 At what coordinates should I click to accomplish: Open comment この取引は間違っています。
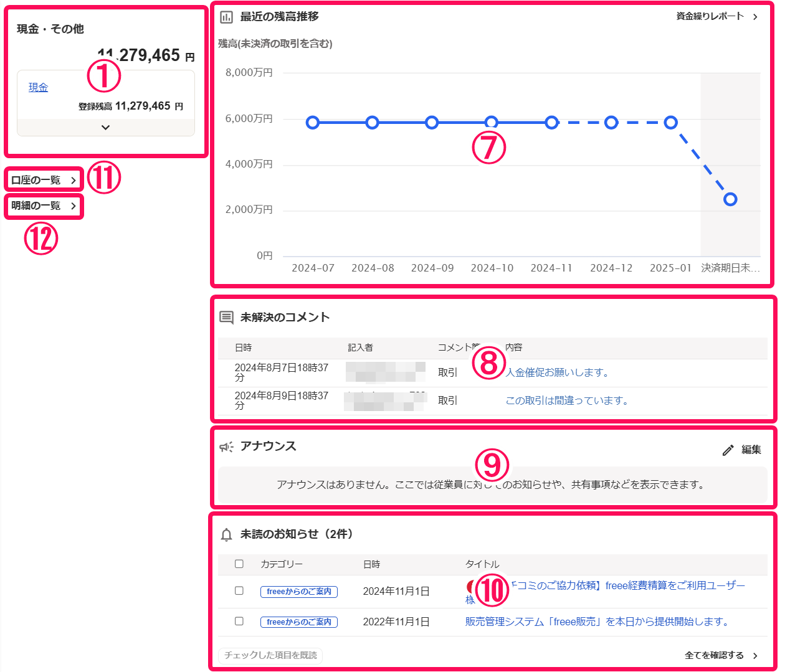point(567,400)
